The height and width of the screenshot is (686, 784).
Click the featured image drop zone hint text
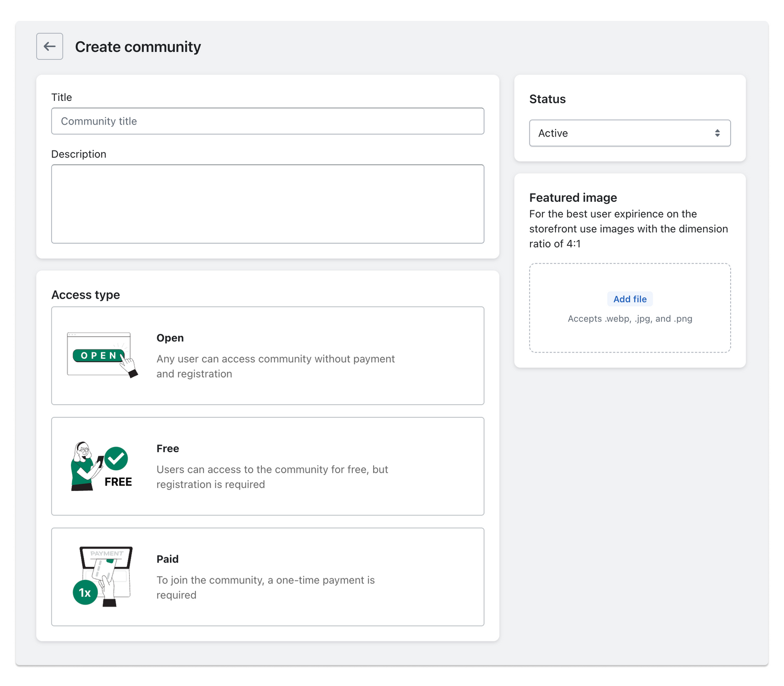point(630,319)
